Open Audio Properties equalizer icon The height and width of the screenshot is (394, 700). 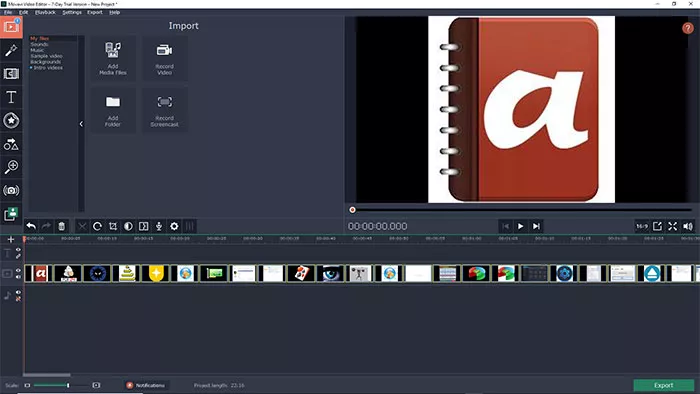[x=189, y=226]
